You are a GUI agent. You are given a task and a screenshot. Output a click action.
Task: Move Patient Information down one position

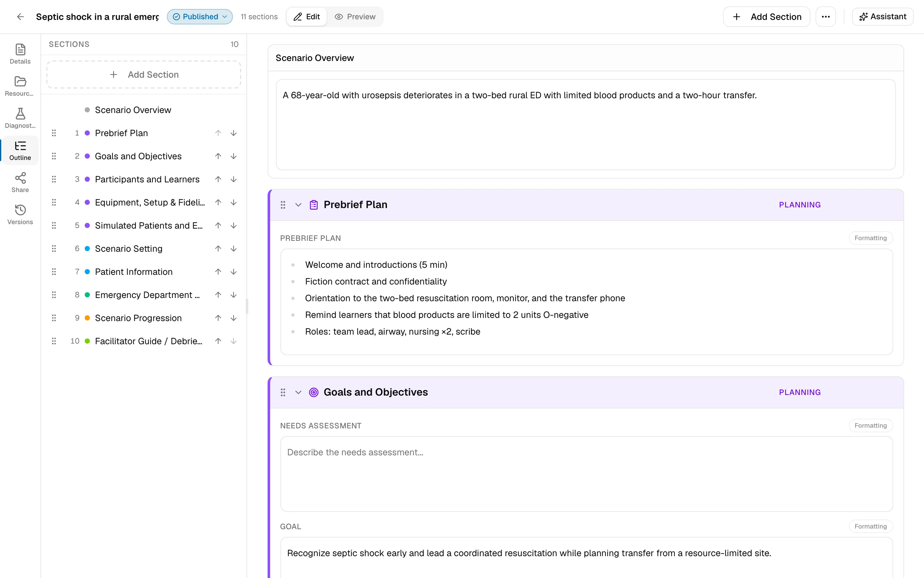234,272
